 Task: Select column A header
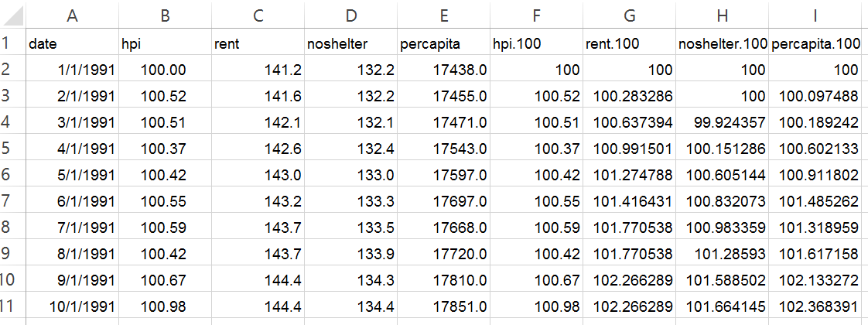(72, 15)
